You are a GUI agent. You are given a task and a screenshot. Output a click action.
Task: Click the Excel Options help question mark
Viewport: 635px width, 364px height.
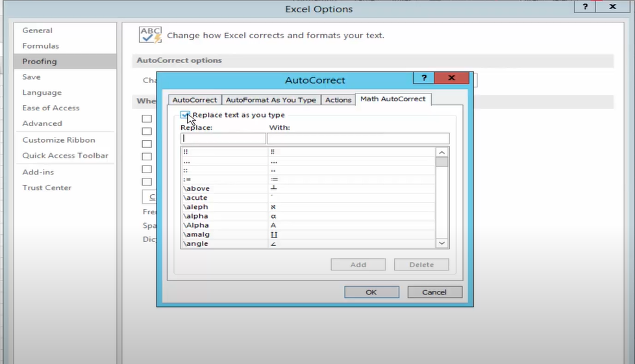[585, 6]
